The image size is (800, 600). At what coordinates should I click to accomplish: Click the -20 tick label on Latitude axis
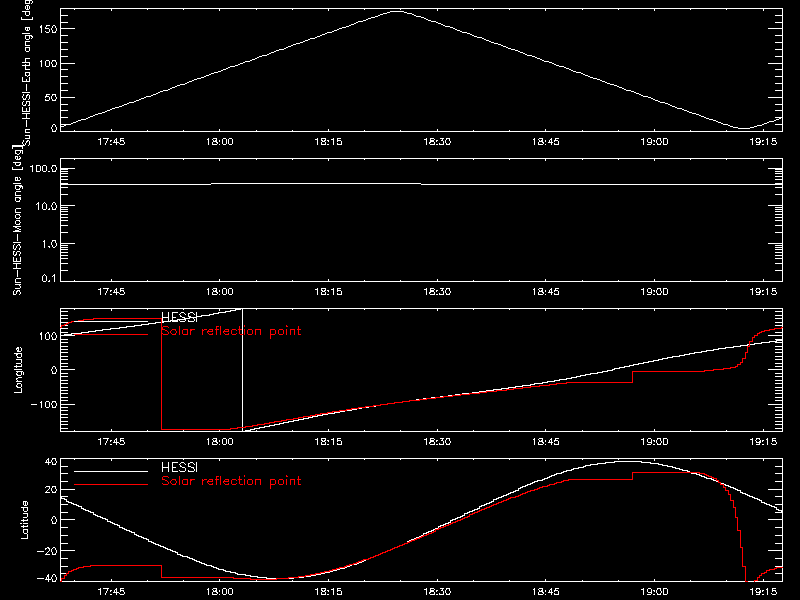tap(47, 551)
